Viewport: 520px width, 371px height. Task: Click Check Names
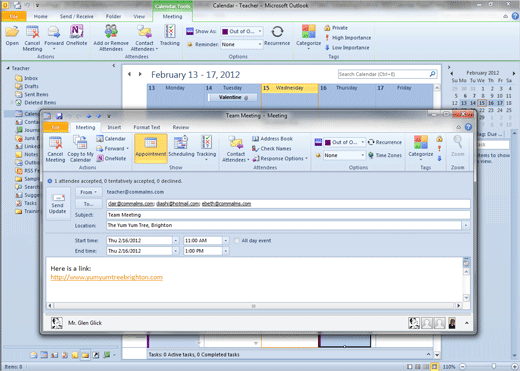coord(272,149)
